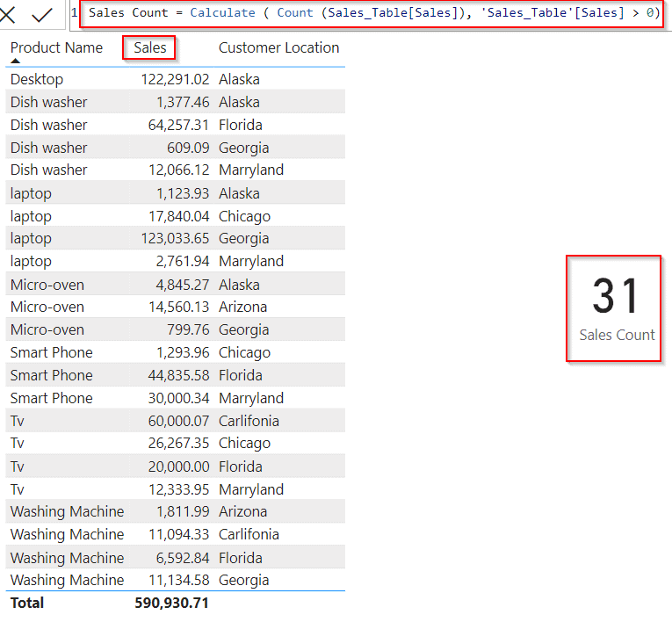Image resolution: width=672 pixels, height=622 pixels.
Task: Toggle the sort arrow under Product Name
Action: click(x=16, y=61)
